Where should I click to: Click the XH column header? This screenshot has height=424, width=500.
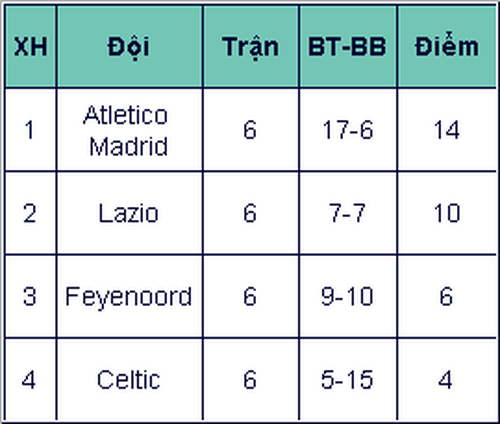[x=30, y=46]
